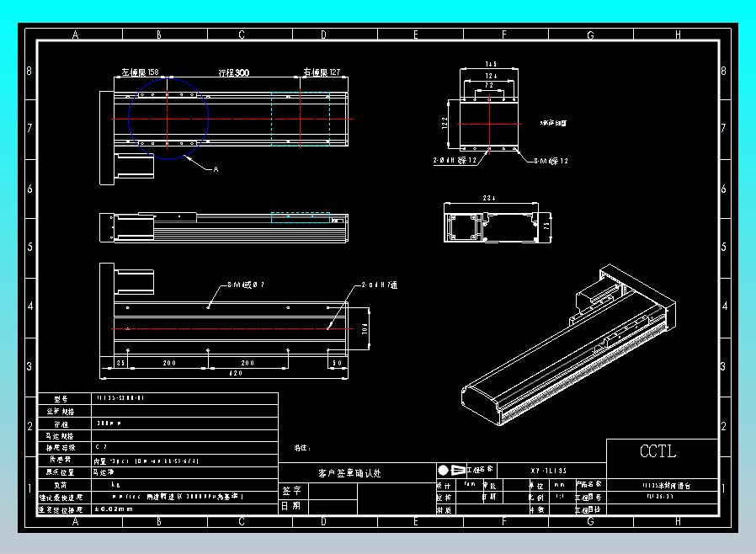Viewport: 756px width, 554px height.
Task: Select the ±0.02mm repeat accuracy value
Action: (x=114, y=509)
